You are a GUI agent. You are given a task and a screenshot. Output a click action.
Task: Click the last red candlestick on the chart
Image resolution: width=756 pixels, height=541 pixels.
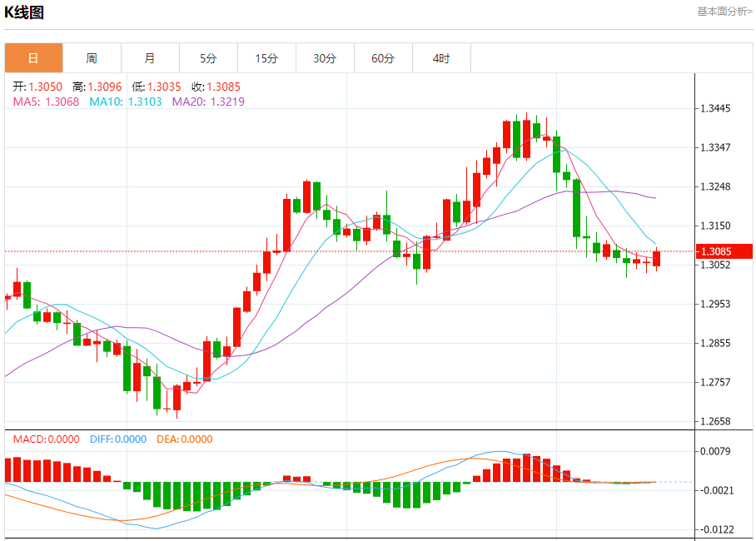[657, 259]
